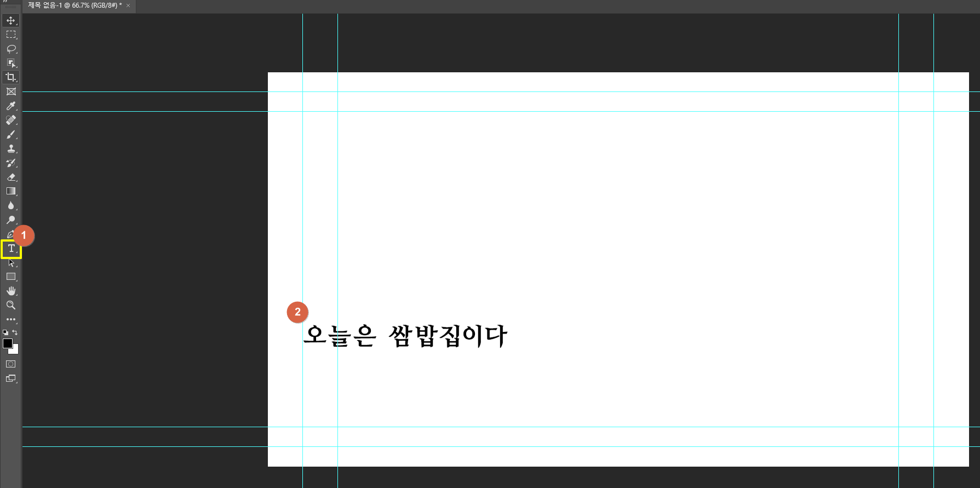Image resolution: width=980 pixels, height=488 pixels.
Task: Select the Eraser tool
Action: 11,177
